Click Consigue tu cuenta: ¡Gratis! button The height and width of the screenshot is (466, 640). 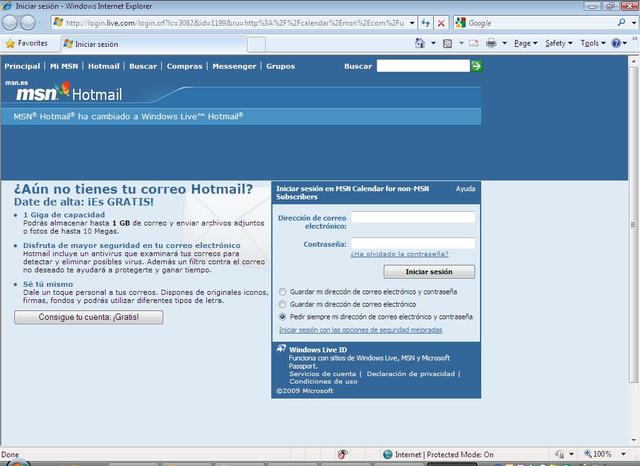[x=89, y=317]
